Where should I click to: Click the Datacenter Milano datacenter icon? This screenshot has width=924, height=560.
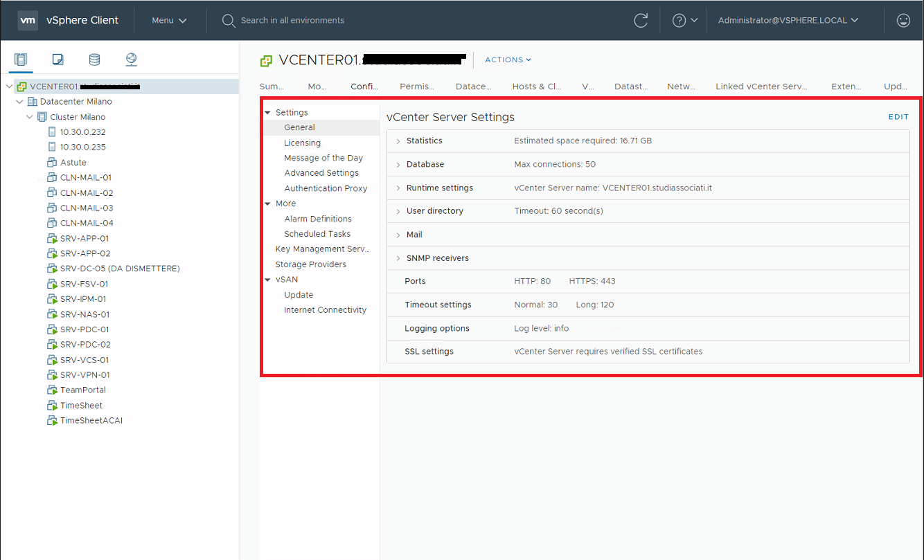[32, 101]
